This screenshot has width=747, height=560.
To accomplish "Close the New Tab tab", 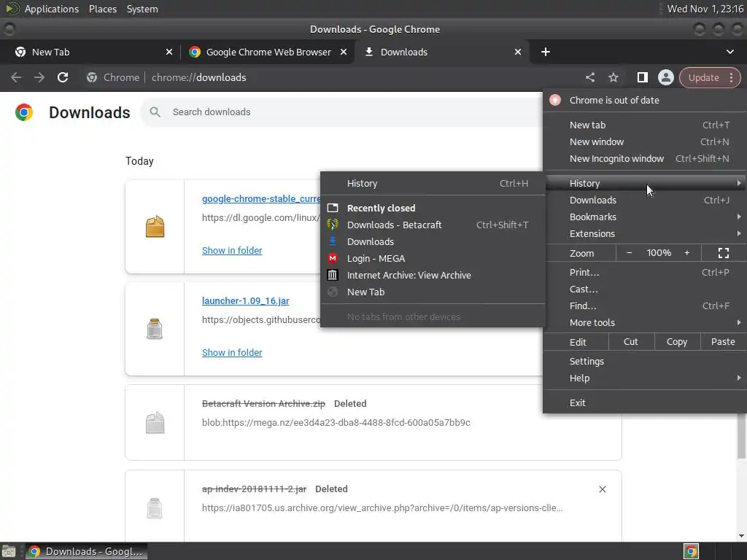I will click(169, 52).
